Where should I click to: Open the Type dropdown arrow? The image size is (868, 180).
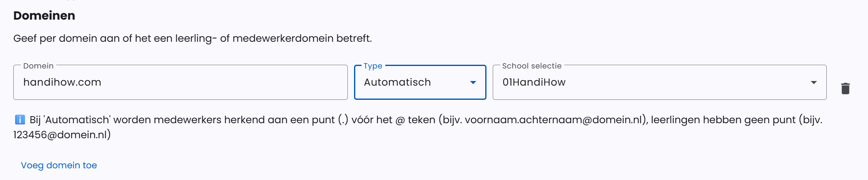473,83
